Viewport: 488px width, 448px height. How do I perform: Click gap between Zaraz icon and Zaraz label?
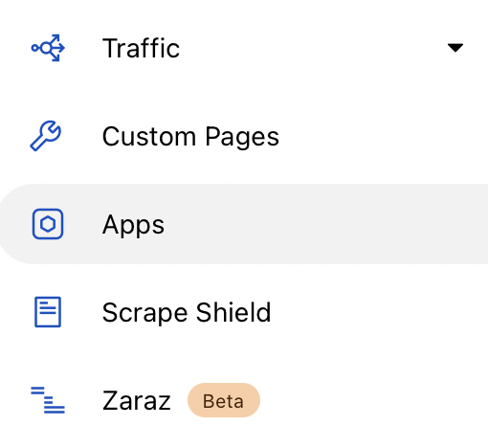click(x=83, y=400)
